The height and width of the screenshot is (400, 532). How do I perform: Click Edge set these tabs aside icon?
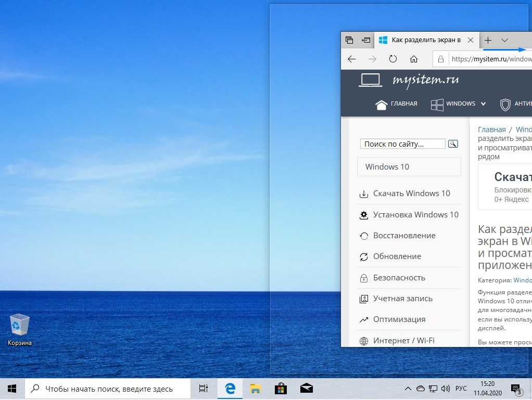point(366,40)
